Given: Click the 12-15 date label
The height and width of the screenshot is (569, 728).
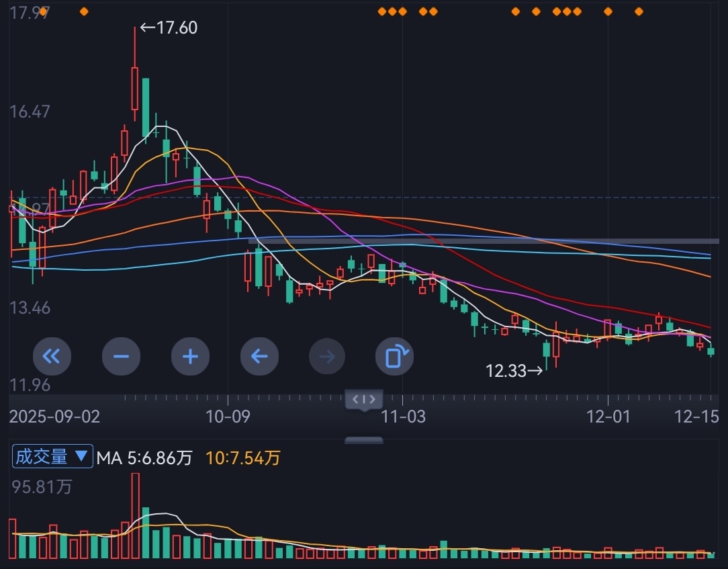Looking at the screenshot, I should 696,417.
